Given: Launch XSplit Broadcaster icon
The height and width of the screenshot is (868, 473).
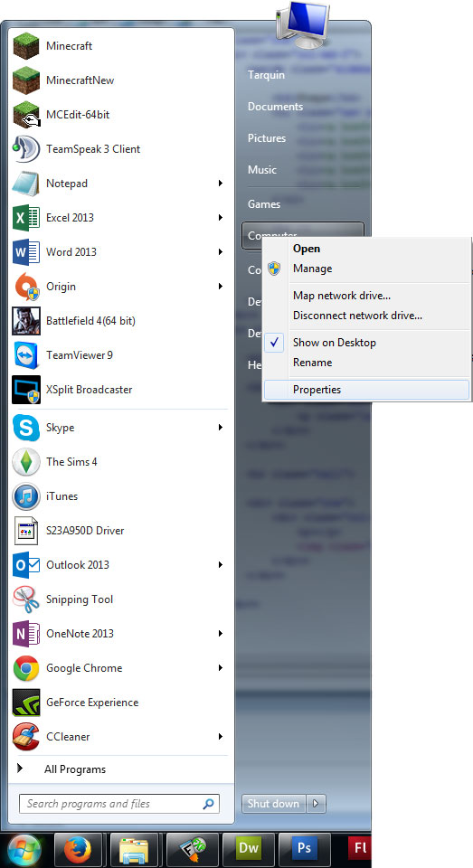Looking at the screenshot, I should [x=26, y=389].
